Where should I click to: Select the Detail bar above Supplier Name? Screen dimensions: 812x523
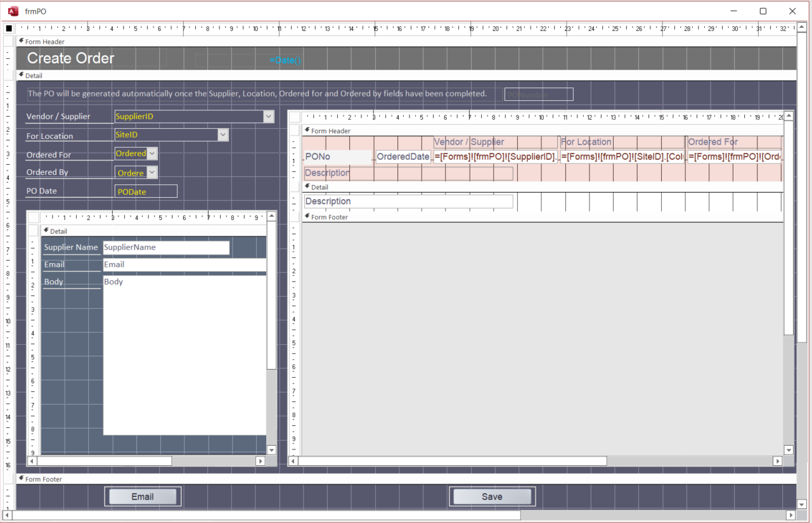(x=153, y=231)
